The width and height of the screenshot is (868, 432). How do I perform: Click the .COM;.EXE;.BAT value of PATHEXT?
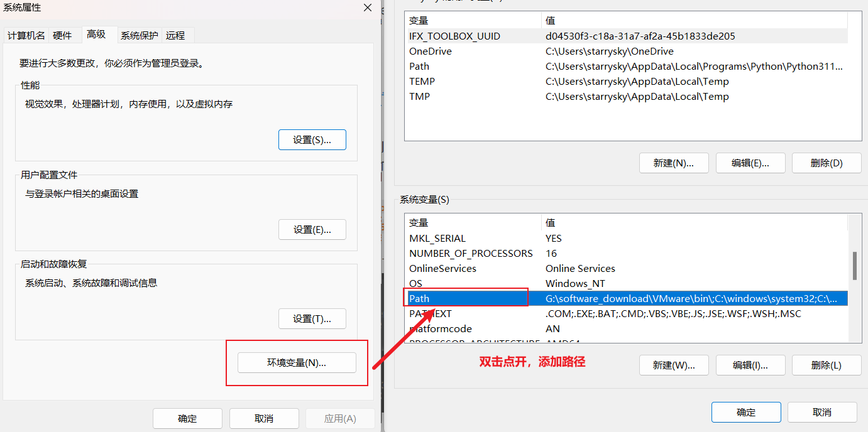click(673, 314)
